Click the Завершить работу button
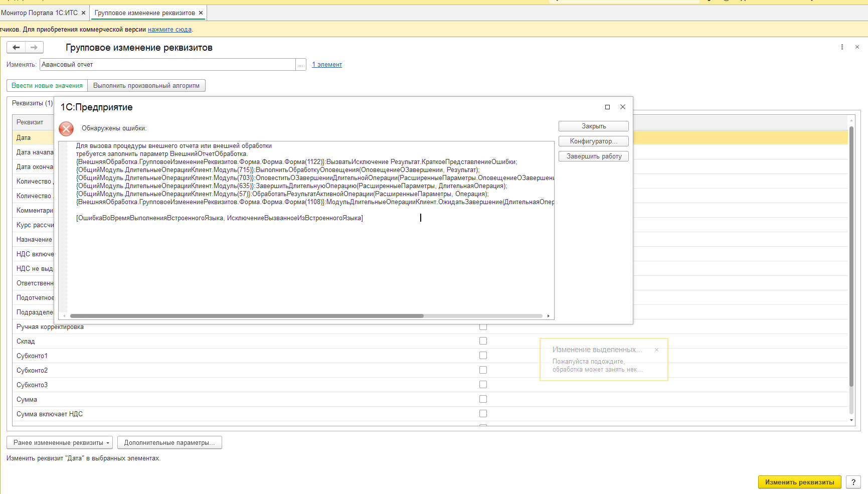Screen dimensions: 868x494 click(594, 156)
